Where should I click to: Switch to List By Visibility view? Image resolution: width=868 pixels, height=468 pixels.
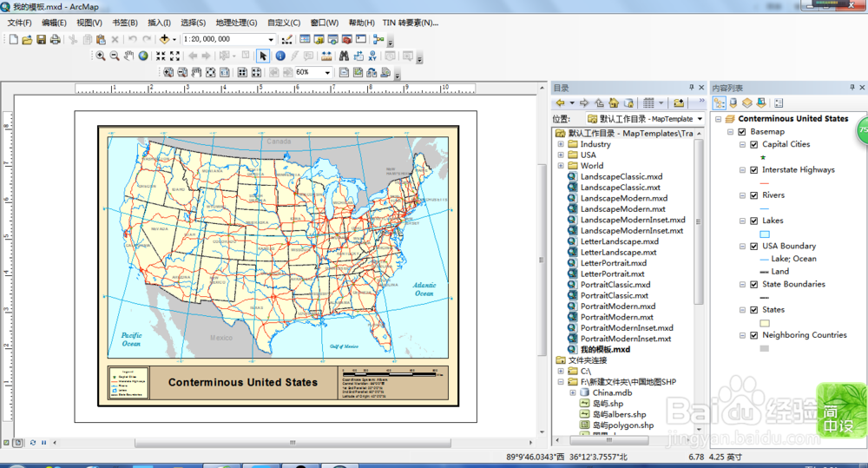[746, 103]
